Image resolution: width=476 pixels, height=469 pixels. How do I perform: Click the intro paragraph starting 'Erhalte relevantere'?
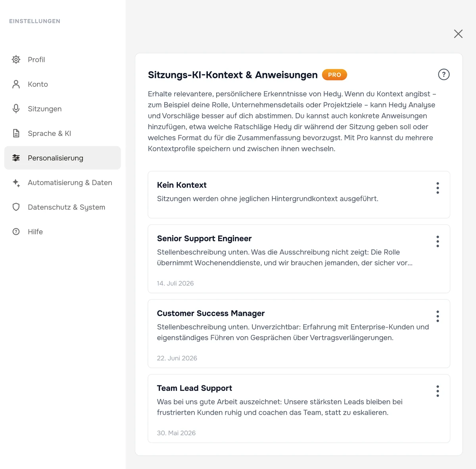tap(292, 121)
